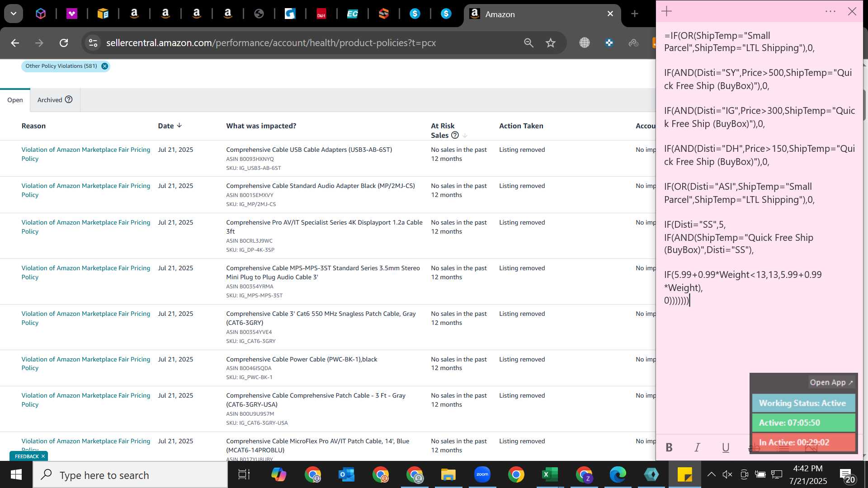Show the At Risk Sales help tooltip

pos(455,135)
